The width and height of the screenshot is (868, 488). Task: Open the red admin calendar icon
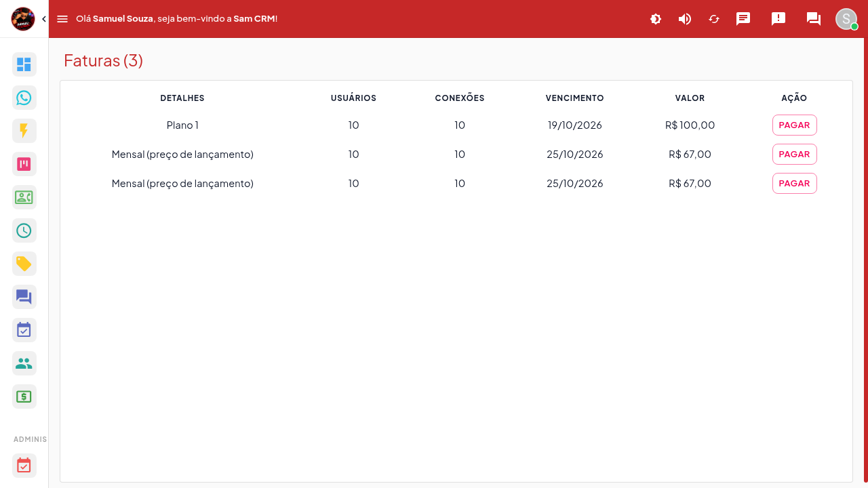(24, 466)
